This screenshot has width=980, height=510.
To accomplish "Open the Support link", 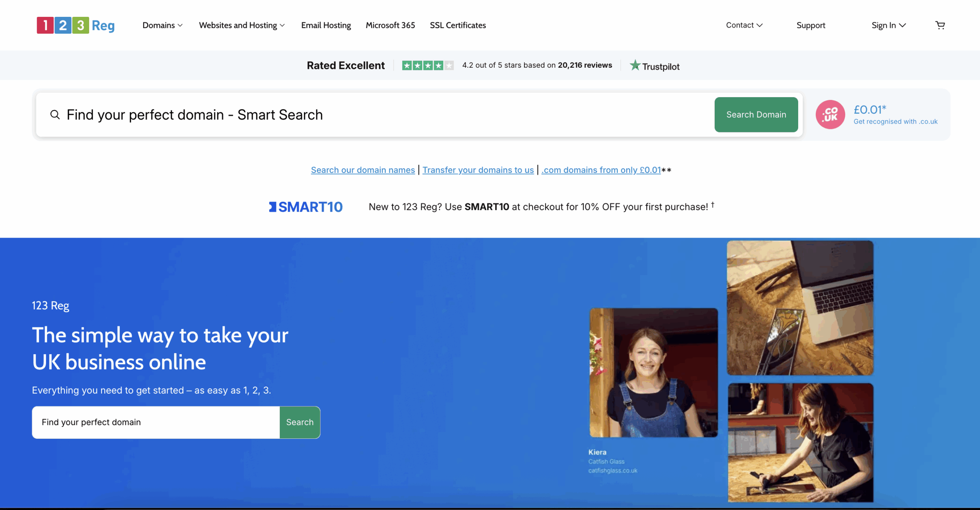I will click(810, 25).
